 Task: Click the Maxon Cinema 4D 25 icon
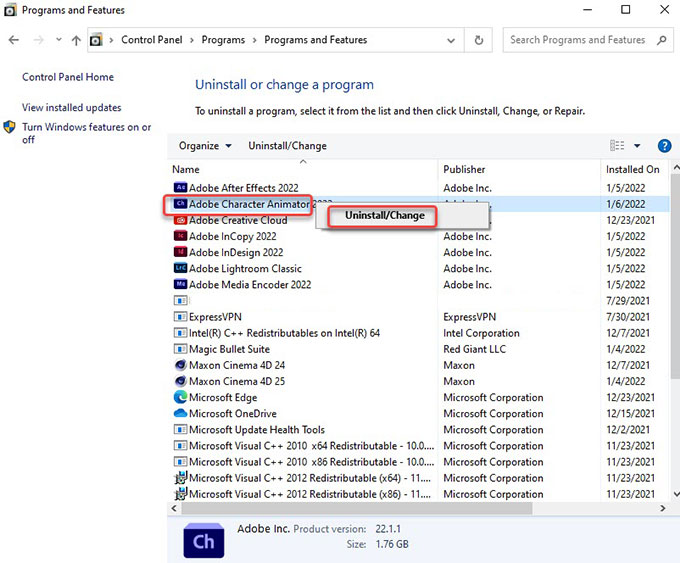pos(180,381)
